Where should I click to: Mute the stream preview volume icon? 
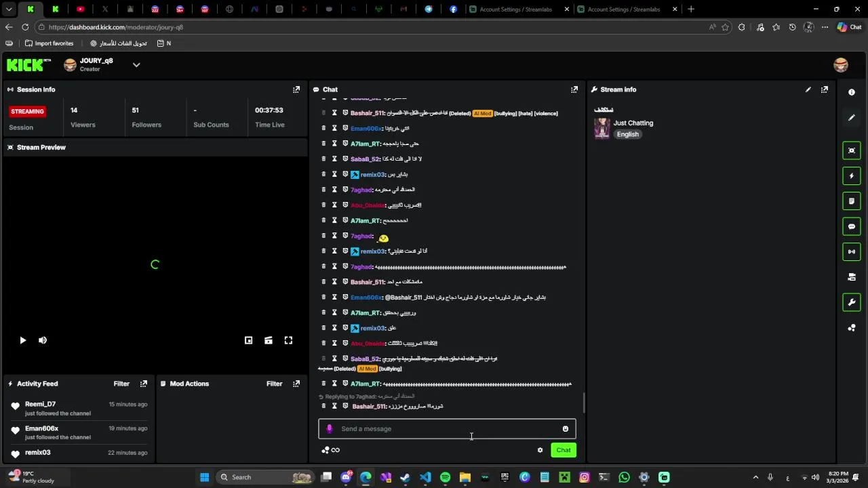click(x=43, y=340)
